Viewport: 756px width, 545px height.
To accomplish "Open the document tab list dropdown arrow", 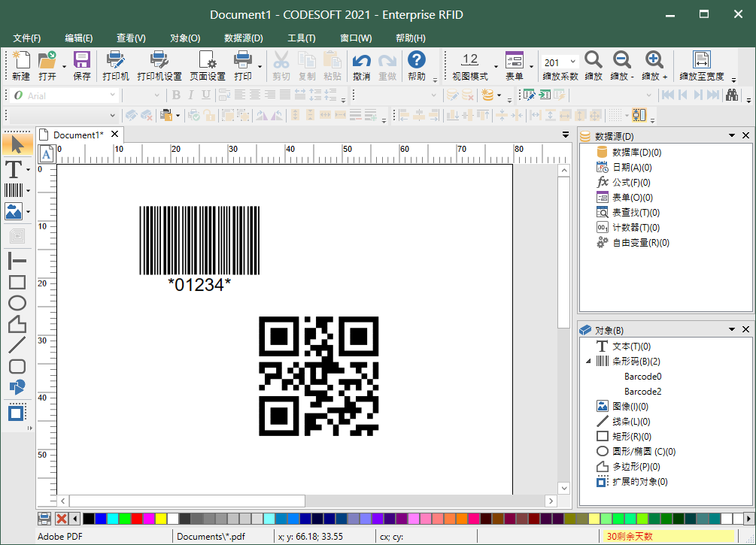I will pos(566,135).
